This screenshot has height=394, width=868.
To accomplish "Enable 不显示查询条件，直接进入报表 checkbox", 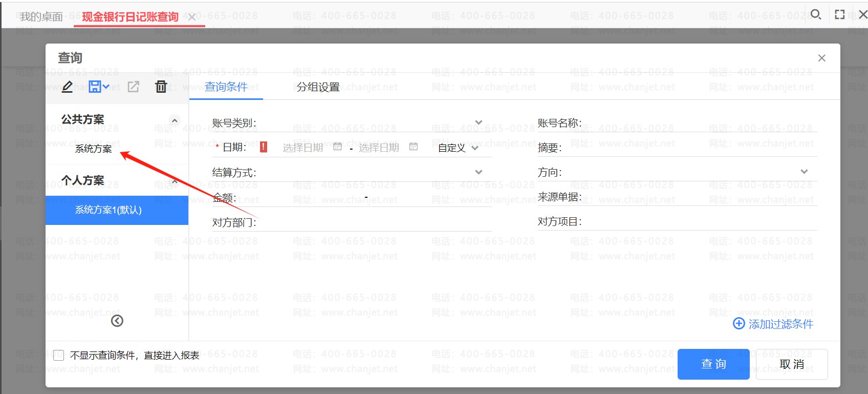I will pos(59,355).
